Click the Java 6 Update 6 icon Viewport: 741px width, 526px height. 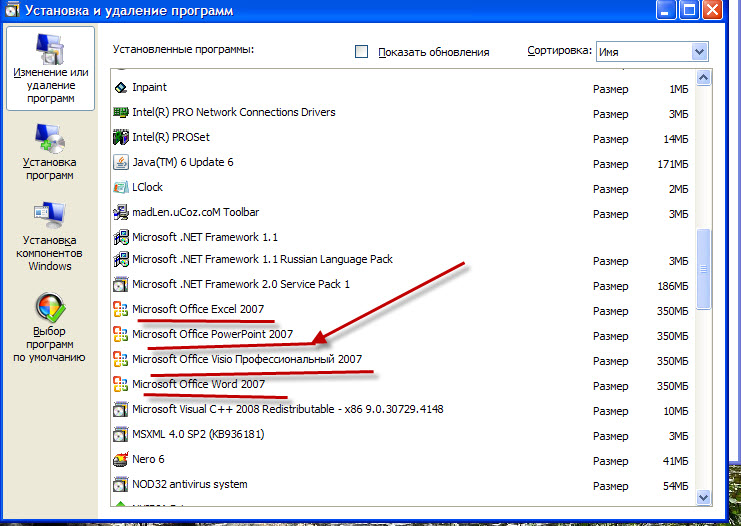121,162
